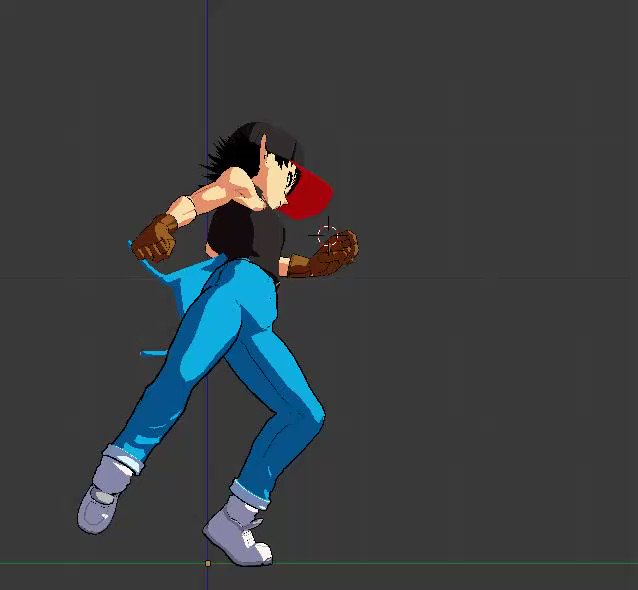Click the orange object origin dot on ground line

click(x=208, y=563)
